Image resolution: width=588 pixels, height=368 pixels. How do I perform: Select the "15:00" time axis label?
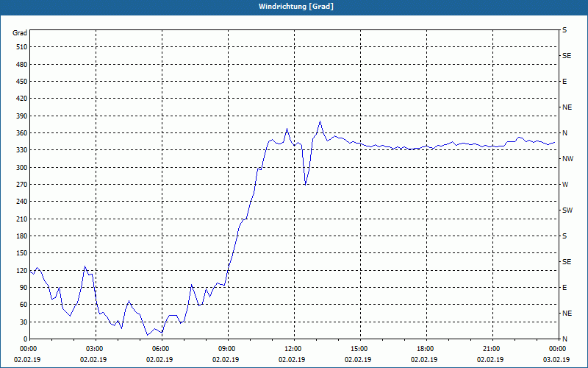tap(360, 349)
